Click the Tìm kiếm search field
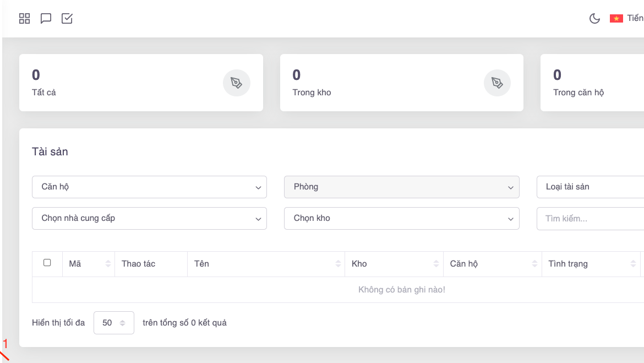Screen dimensions: 644x363 click(x=590, y=219)
